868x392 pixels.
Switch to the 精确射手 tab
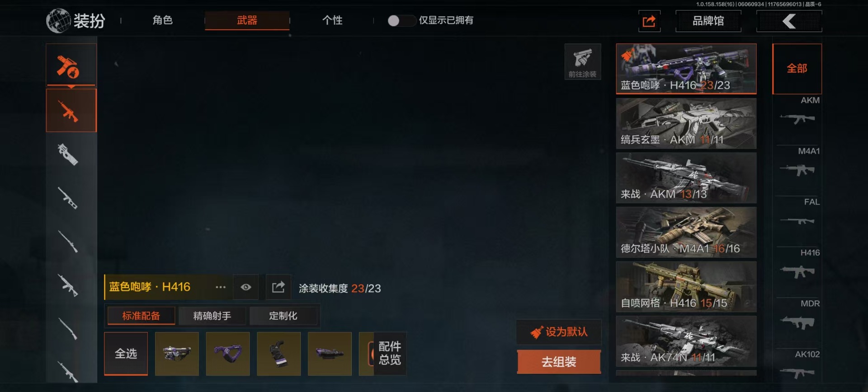coord(212,316)
